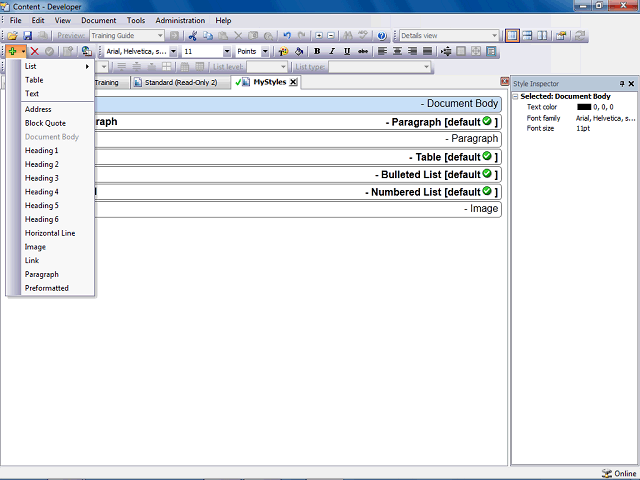Open the Preview Training Guide dropdown
Screen dimensions: 640x480
tap(160, 36)
